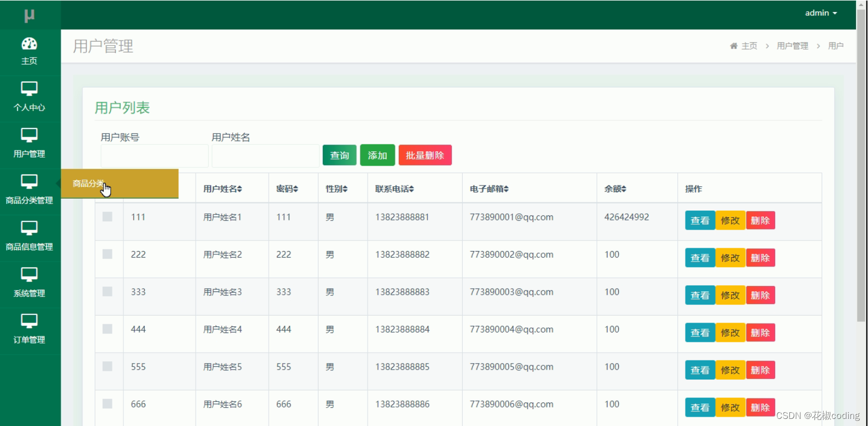Click the dashboard gauge icon for 主页
This screenshot has width=868, height=426.
pyautogui.click(x=29, y=44)
